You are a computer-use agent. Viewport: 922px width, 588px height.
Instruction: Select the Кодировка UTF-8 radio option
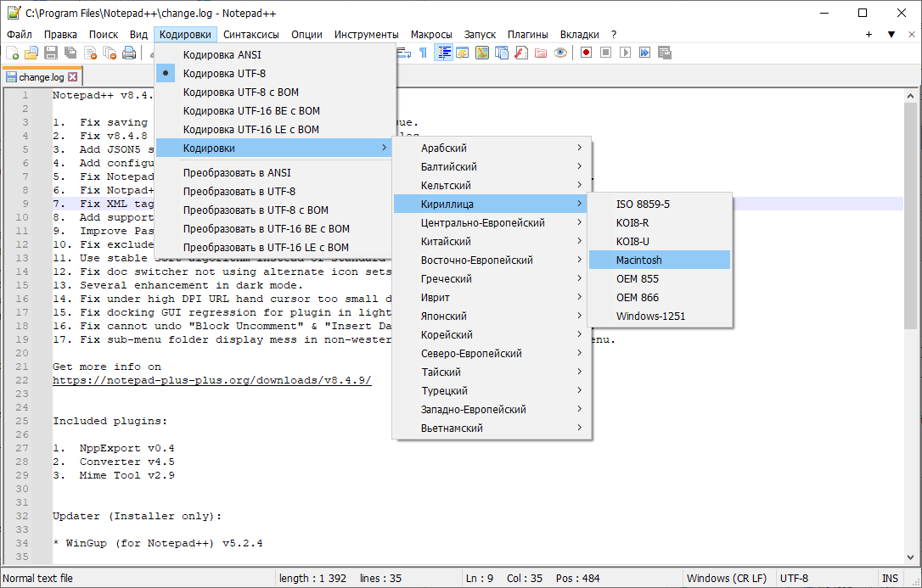click(x=224, y=74)
